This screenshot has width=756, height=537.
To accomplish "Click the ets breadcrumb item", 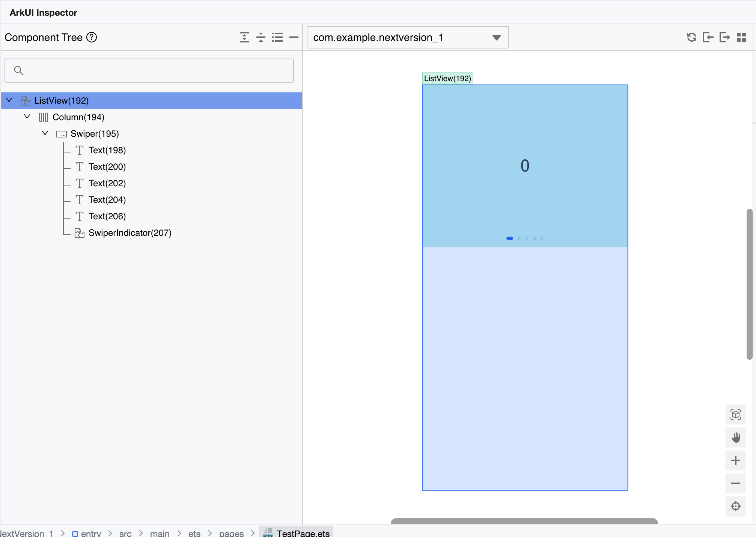I will pos(194,534).
